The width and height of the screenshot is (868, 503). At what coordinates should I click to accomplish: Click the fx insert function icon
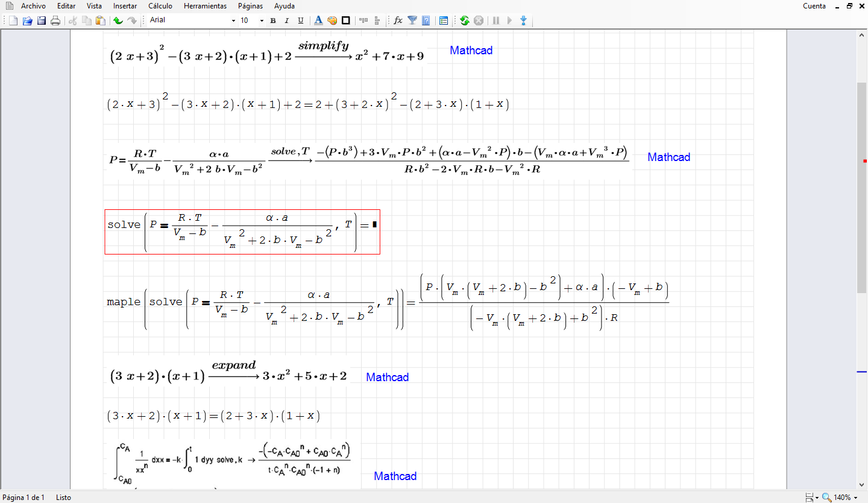pyautogui.click(x=398, y=21)
